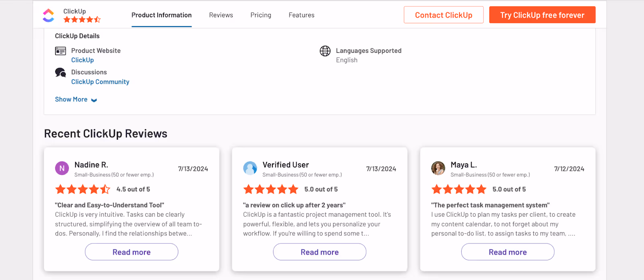Click the Verified User's 5.0 star rating
The height and width of the screenshot is (280, 644).
coord(270,189)
